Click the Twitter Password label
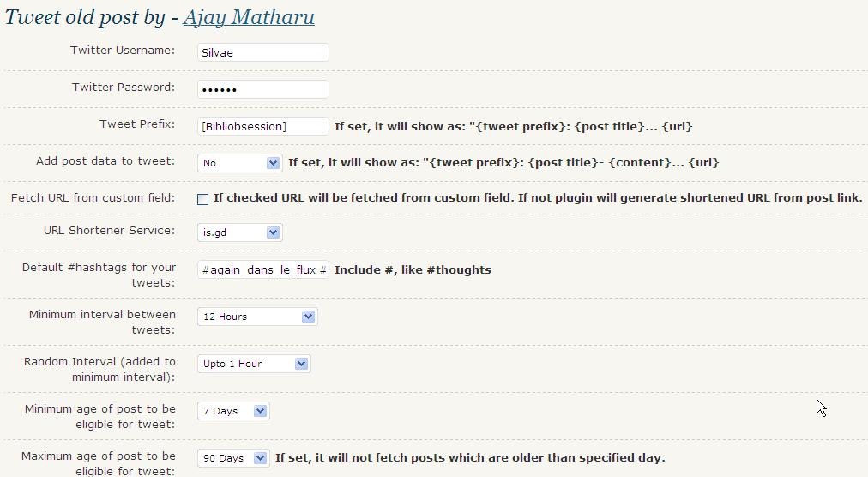Screen dimensions: 868x477 (x=124, y=87)
